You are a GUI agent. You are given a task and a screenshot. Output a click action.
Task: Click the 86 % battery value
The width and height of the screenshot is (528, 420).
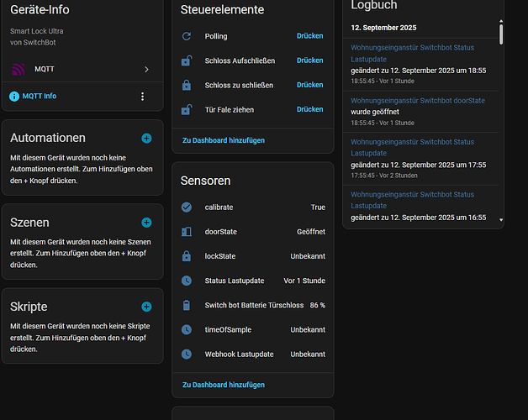318,305
